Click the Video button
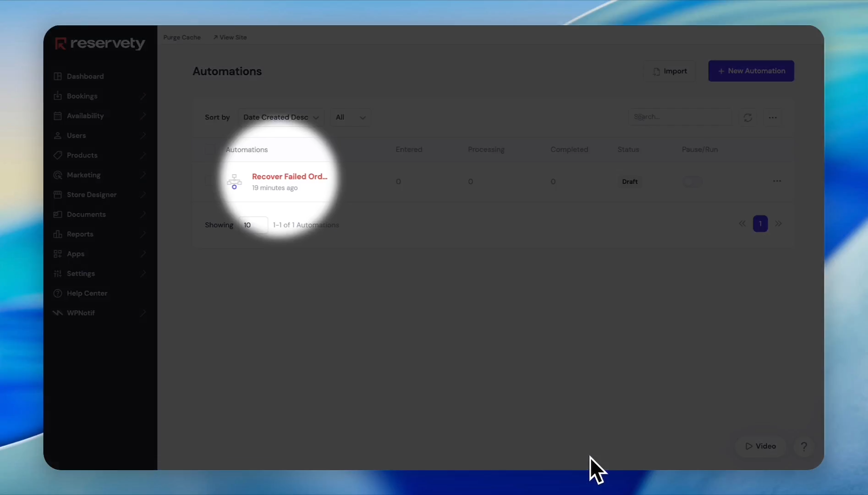Image resolution: width=868 pixels, height=495 pixels. (x=761, y=446)
